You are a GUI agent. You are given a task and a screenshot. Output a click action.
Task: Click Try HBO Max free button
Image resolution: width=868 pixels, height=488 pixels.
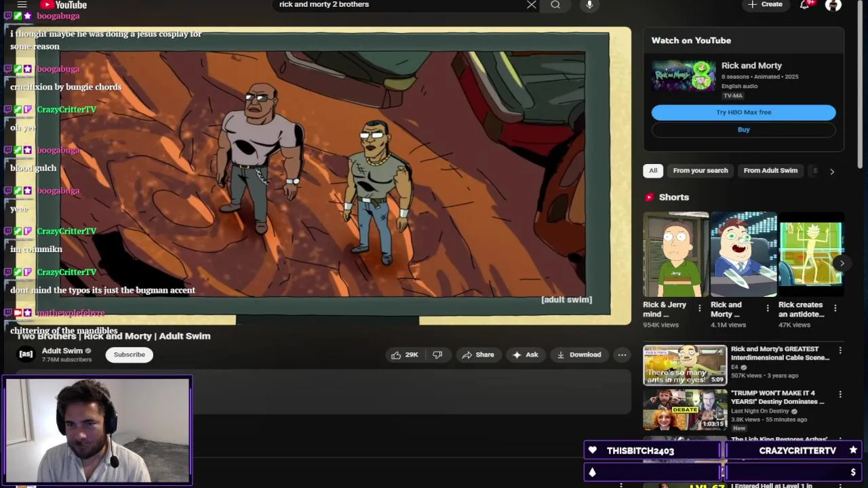tap(743, 112)
